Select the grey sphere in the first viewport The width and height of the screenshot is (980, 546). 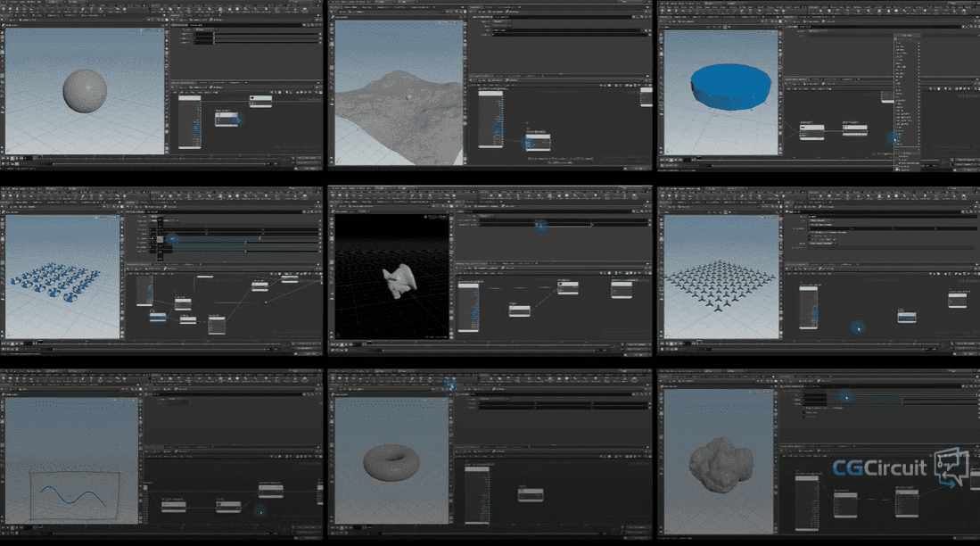85,91
